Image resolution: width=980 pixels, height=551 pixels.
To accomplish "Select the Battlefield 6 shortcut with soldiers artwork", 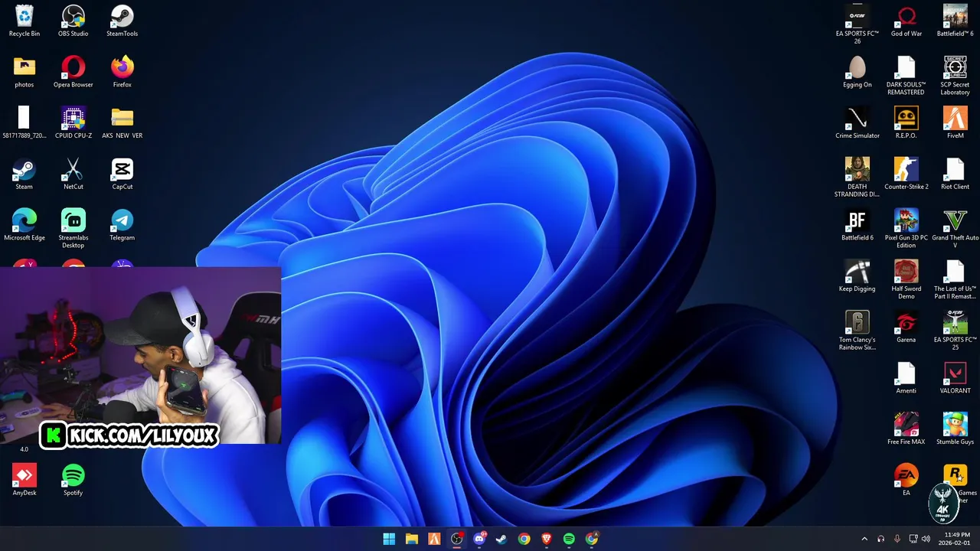I will coord(955,21).
